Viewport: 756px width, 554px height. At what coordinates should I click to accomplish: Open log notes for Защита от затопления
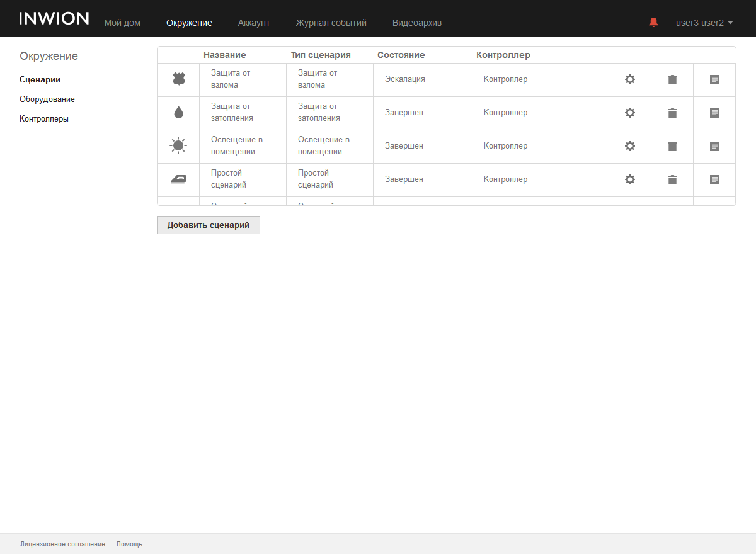coord(714,113)
